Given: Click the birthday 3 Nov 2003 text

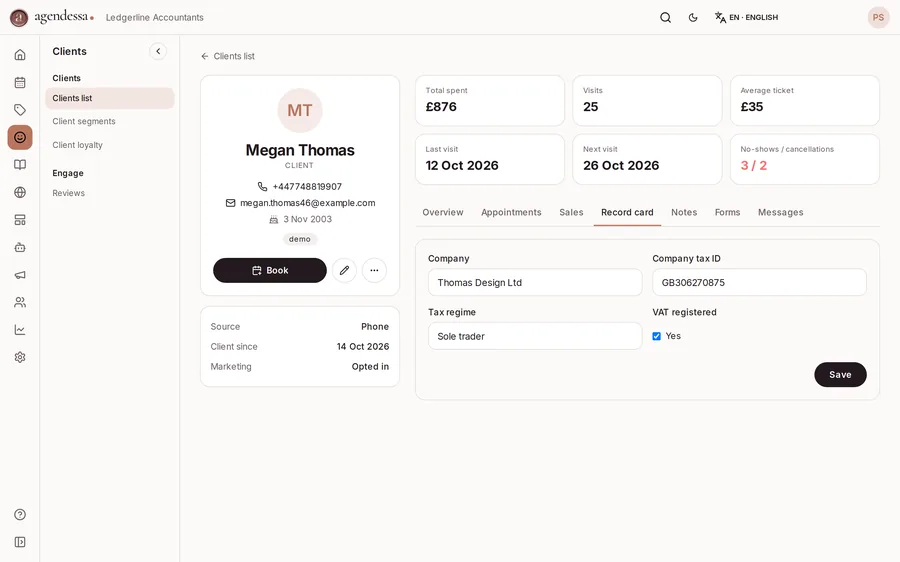Looking at the screenshot, I should pos(307,219).
